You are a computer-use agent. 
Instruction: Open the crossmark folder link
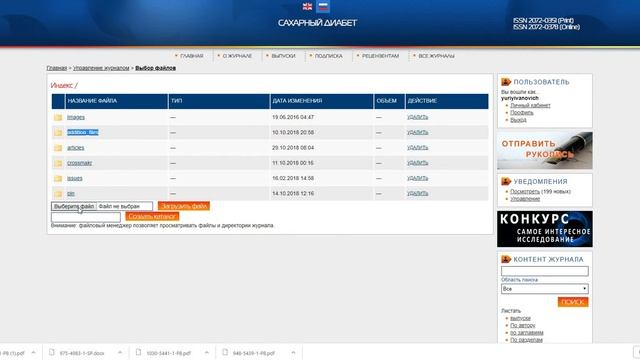(x=80, y=163)
